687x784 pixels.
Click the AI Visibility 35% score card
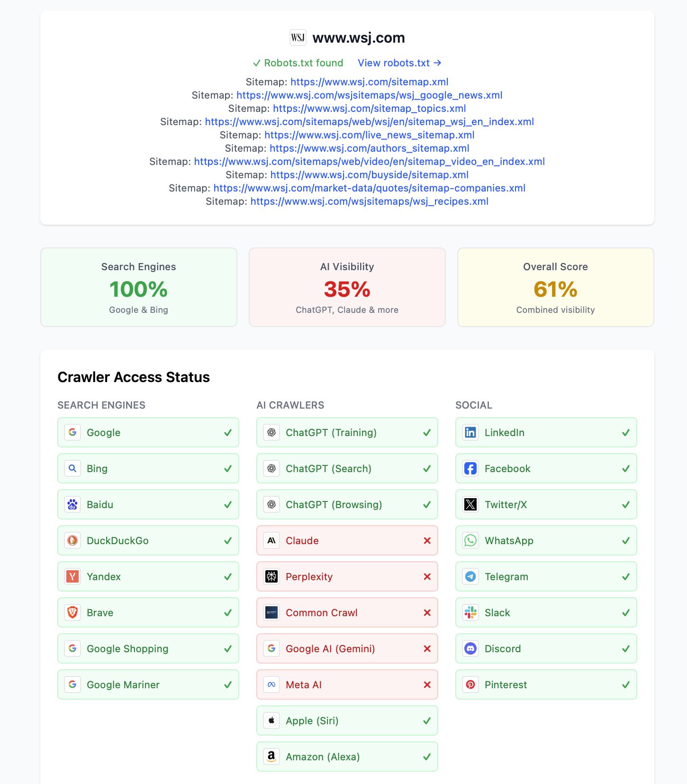[x=347, y=287]
